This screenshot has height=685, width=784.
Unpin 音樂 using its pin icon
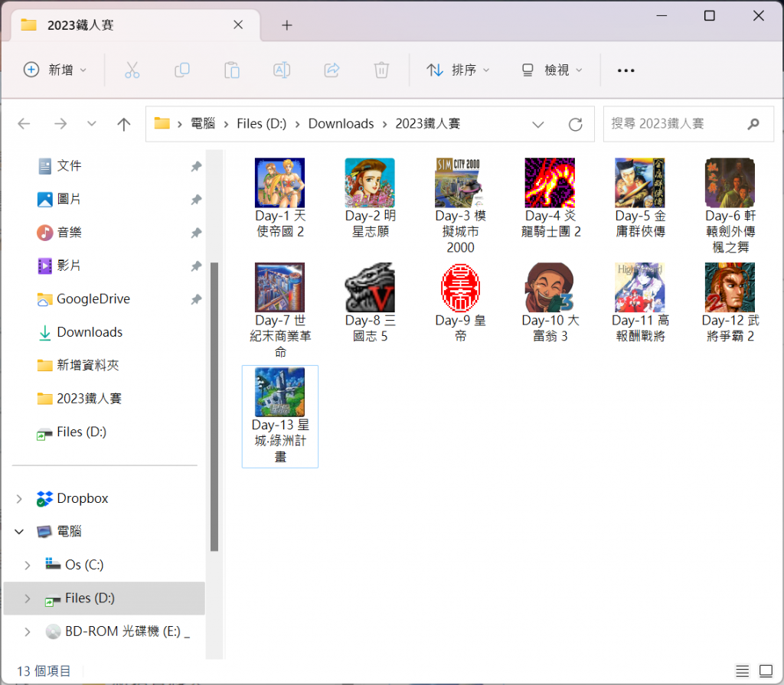pos(196,233)
